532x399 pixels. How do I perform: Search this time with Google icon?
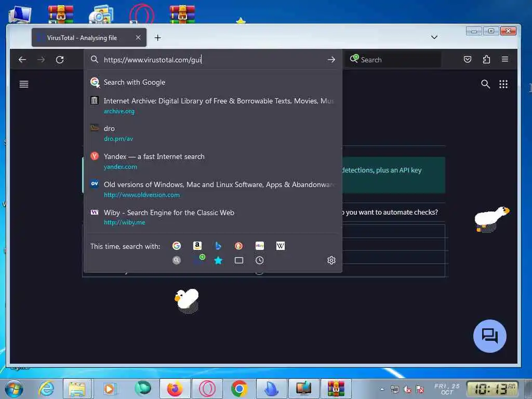177,246
